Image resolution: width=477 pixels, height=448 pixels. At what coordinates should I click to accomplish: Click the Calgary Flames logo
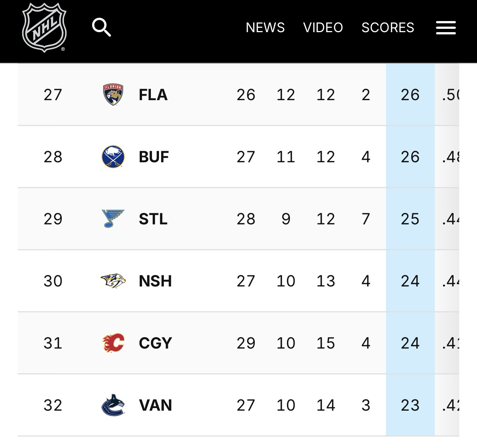pos(113,343)
